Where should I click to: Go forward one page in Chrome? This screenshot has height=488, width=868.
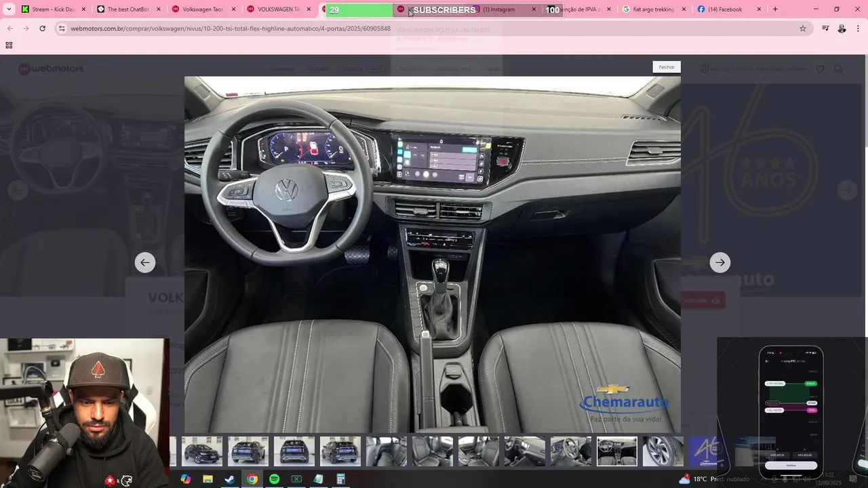click(26, 28)
